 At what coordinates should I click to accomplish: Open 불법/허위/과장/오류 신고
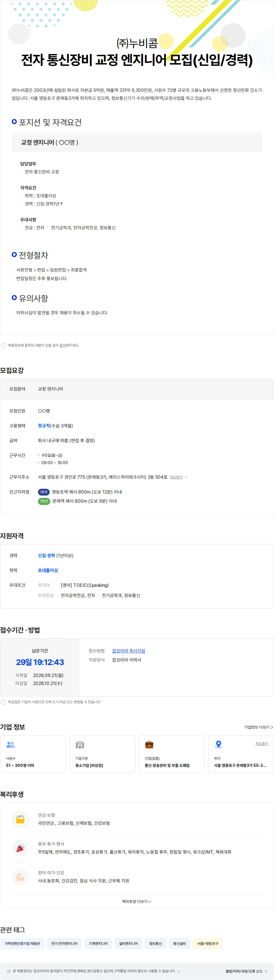tap(246, 971)
